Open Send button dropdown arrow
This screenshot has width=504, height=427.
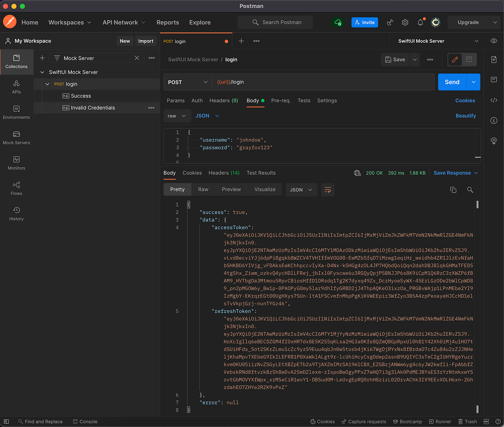point(473,82)
